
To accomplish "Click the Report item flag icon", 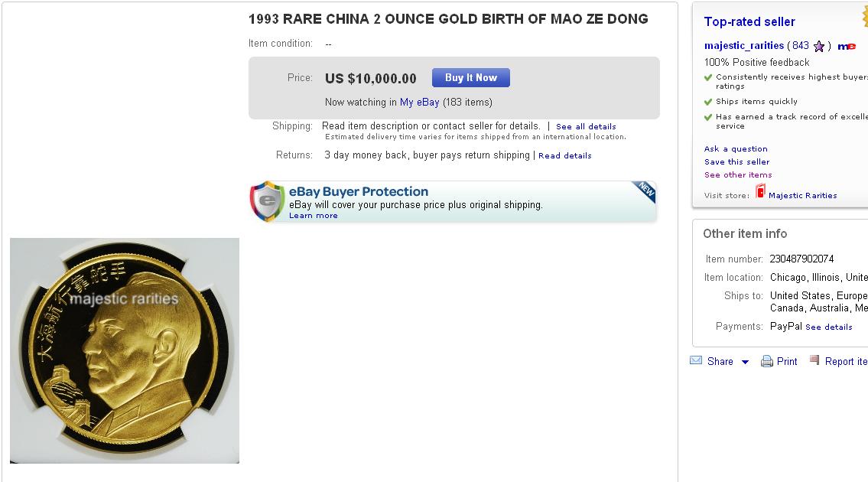I will coord(814,360).
